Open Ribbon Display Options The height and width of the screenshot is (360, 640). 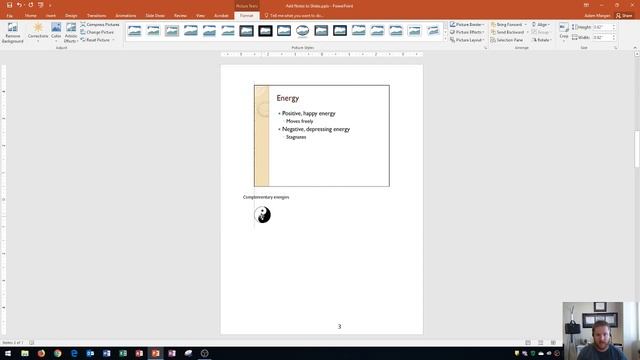[x=586, y=5]
